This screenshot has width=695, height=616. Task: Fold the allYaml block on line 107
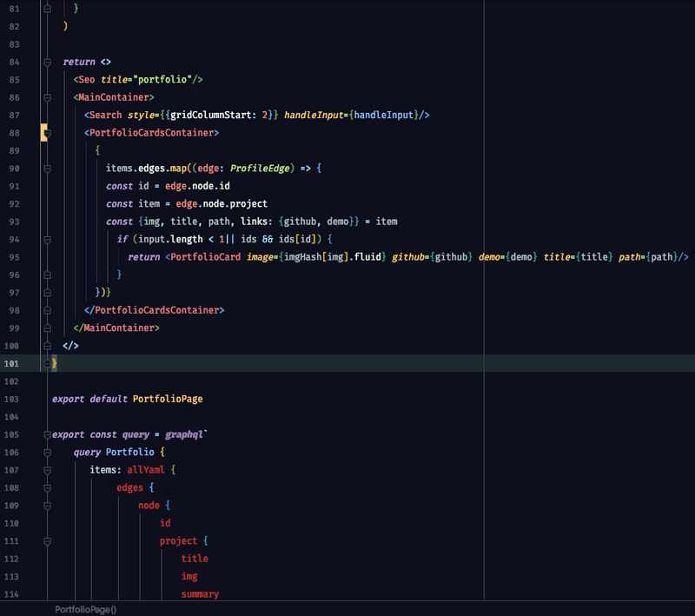point(48,470)
